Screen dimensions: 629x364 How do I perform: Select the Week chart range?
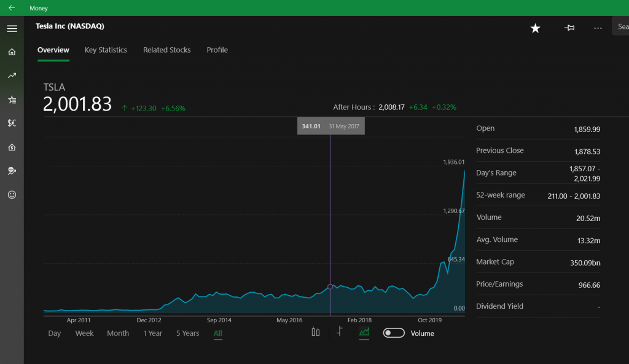(84, 333)
